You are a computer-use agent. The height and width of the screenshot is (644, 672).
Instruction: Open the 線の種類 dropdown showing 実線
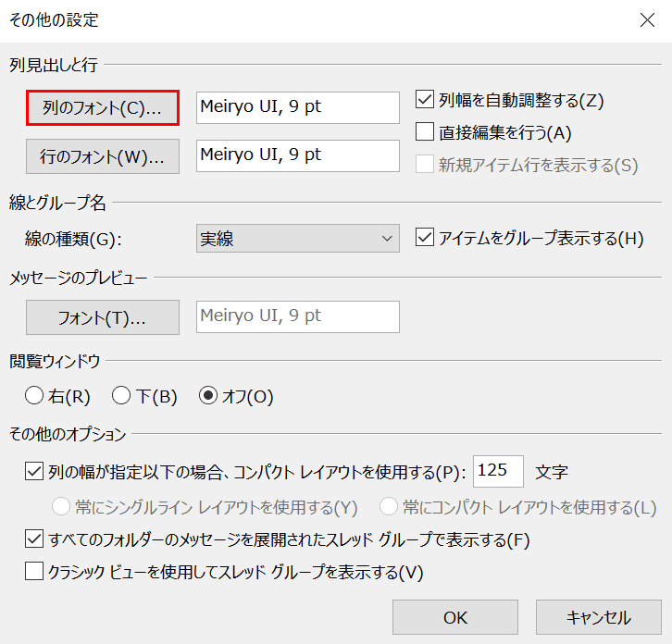click(298, 238)
